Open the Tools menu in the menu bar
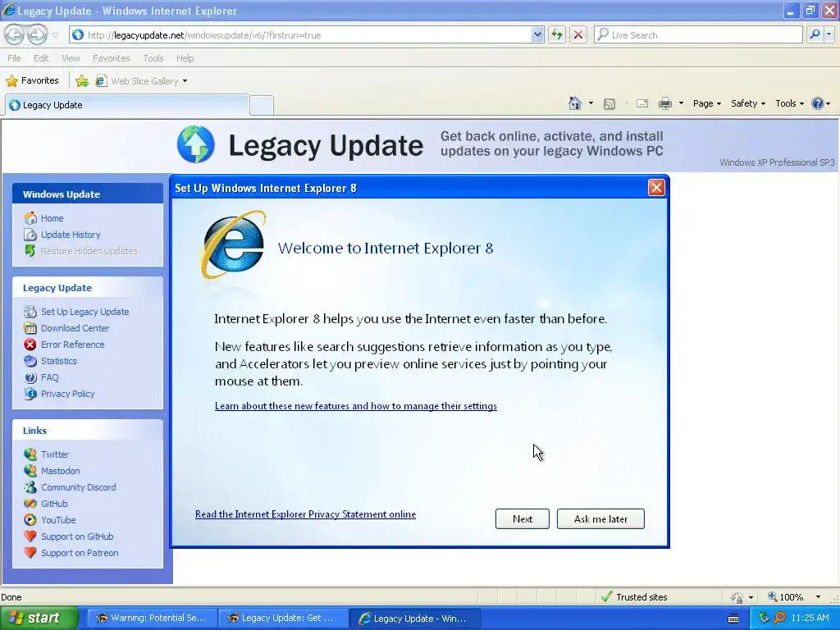The image size is (840, 630). point(153,58)
